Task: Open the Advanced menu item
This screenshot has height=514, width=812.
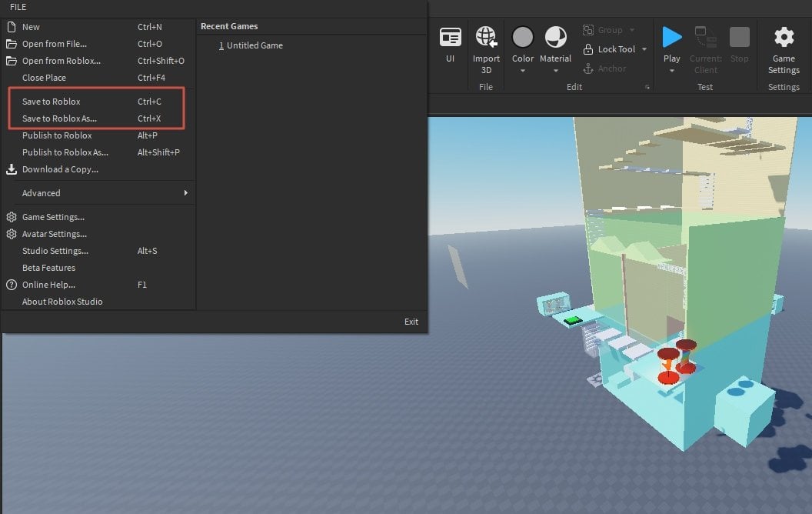Action: [98, 193]
